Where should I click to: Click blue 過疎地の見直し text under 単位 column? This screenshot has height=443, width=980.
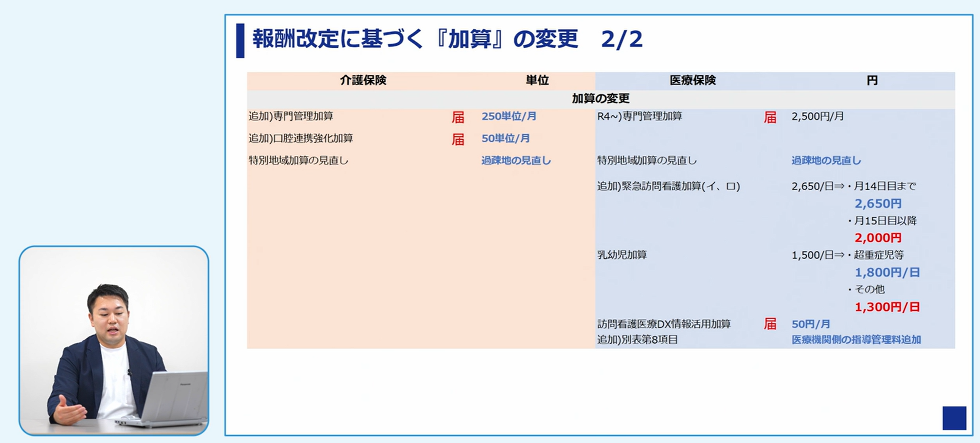[x=516, y=160]
